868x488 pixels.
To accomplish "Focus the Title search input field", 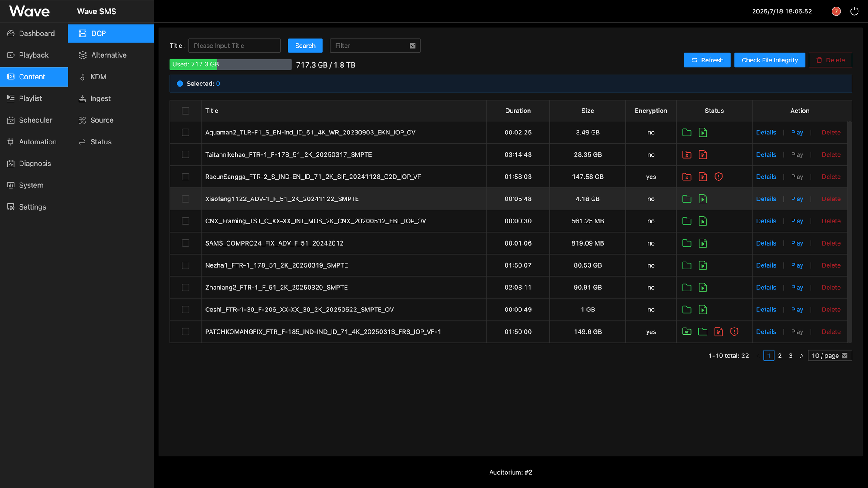I will 234,46.
